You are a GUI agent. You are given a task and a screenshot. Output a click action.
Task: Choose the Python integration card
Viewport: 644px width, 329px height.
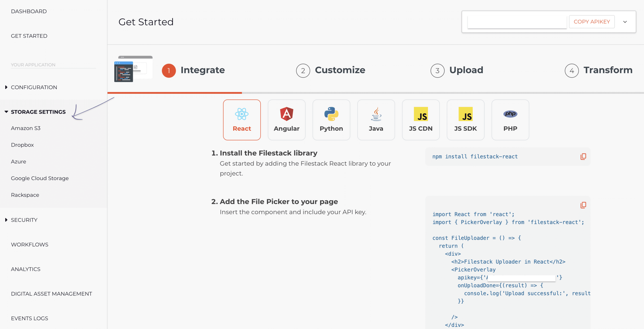pos(331,120)
